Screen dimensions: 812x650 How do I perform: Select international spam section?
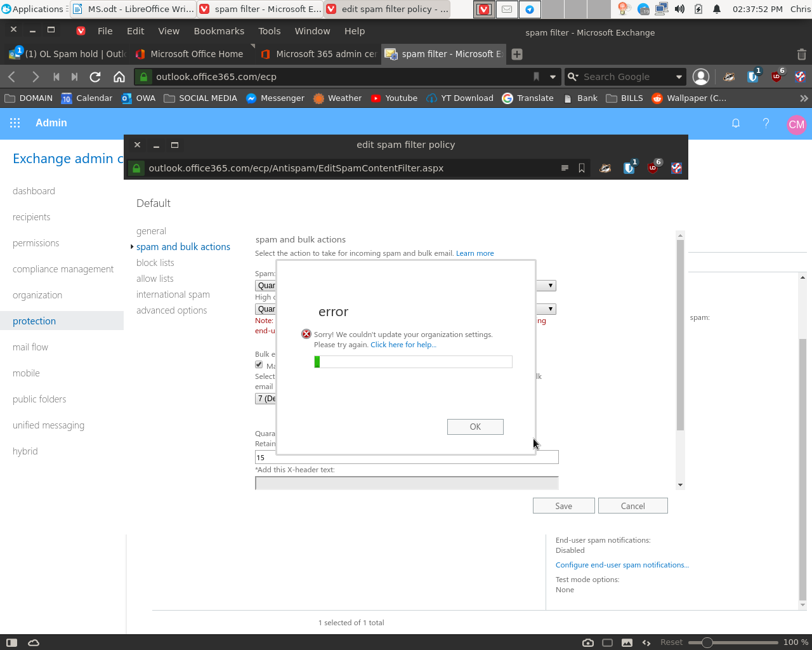coord(173,295)
